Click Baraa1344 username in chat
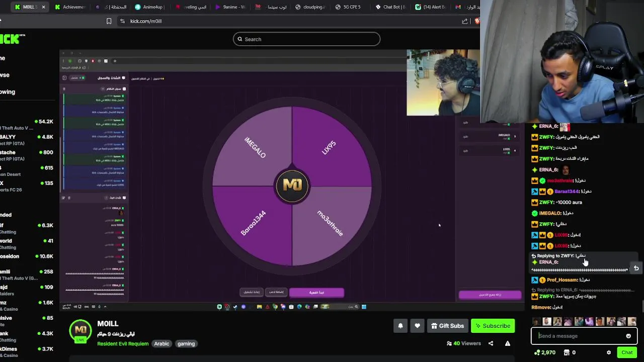The image size is (644, 362). point(567,192)
